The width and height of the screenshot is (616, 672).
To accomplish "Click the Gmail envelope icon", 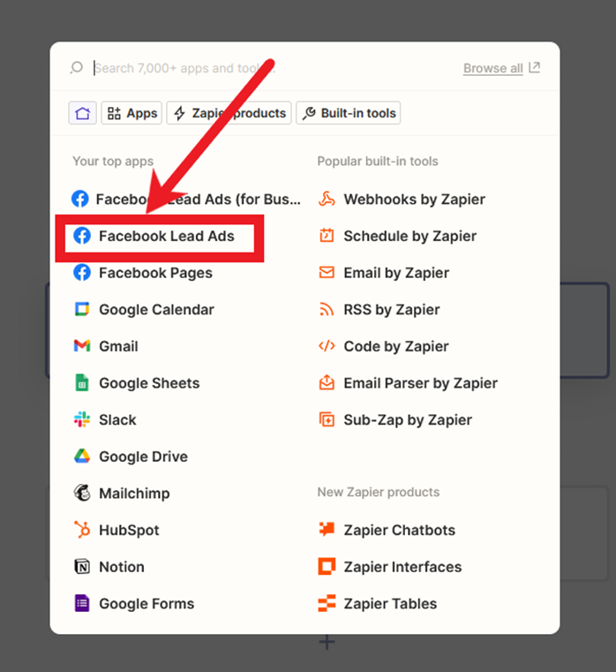I will (82, 345).
